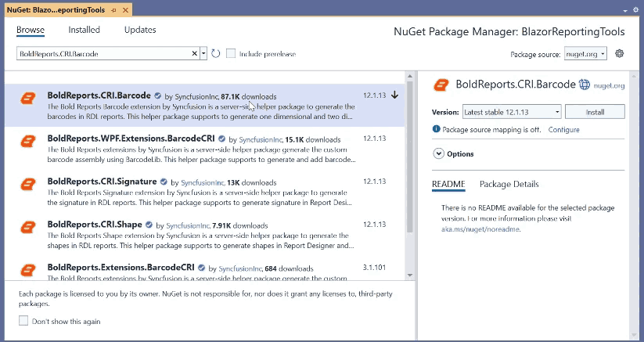
Task: Click the package list vertical scrollbar thumb
Action: point(409,156)
